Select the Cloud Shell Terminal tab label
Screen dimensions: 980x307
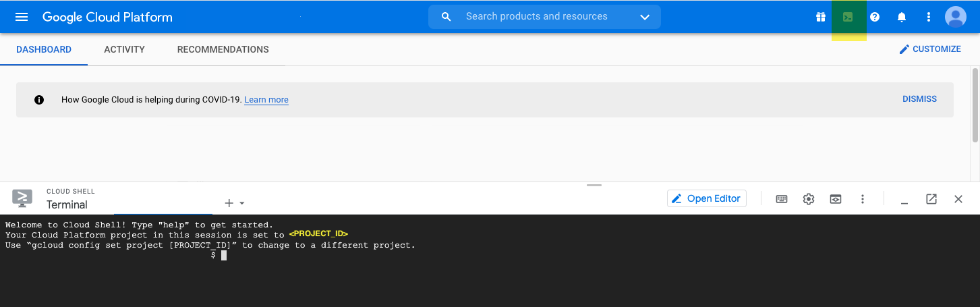coord(67,204)
